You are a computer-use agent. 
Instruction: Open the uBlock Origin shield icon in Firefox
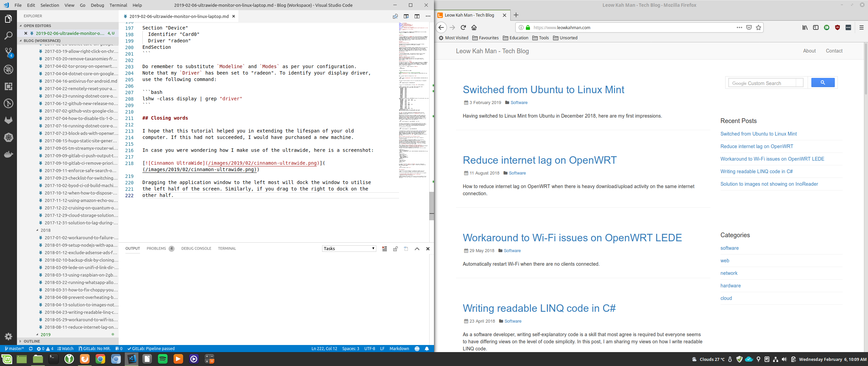(x=837, y=27)
